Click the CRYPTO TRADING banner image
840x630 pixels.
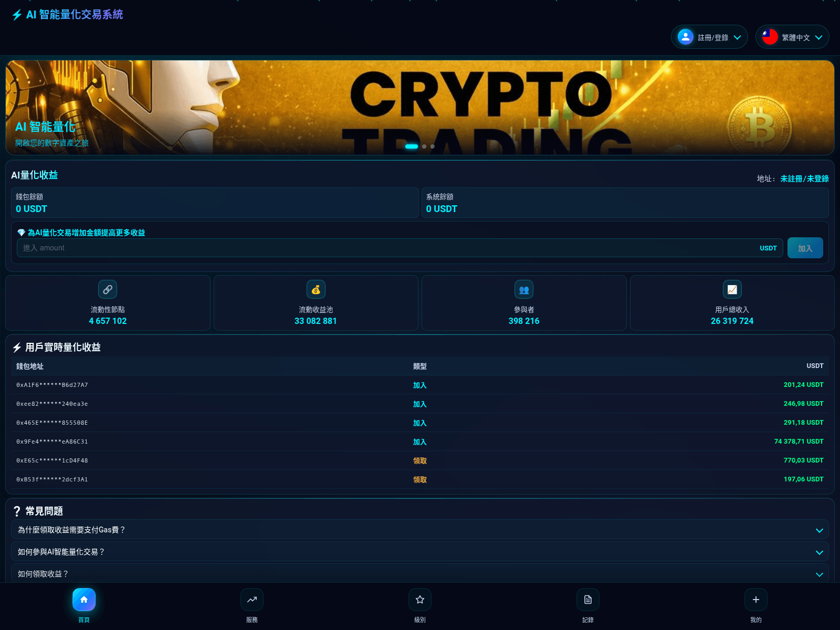(x=420, y=108)
